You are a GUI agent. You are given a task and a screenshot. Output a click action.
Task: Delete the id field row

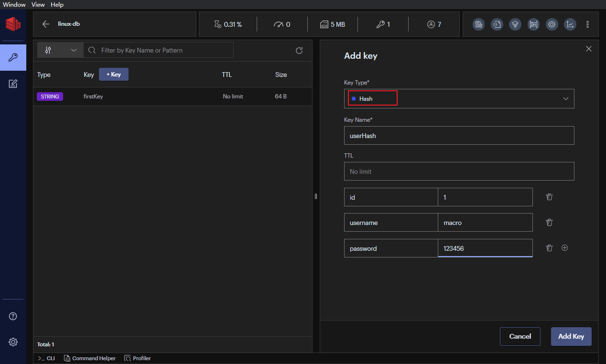click(x=550, y=197)
